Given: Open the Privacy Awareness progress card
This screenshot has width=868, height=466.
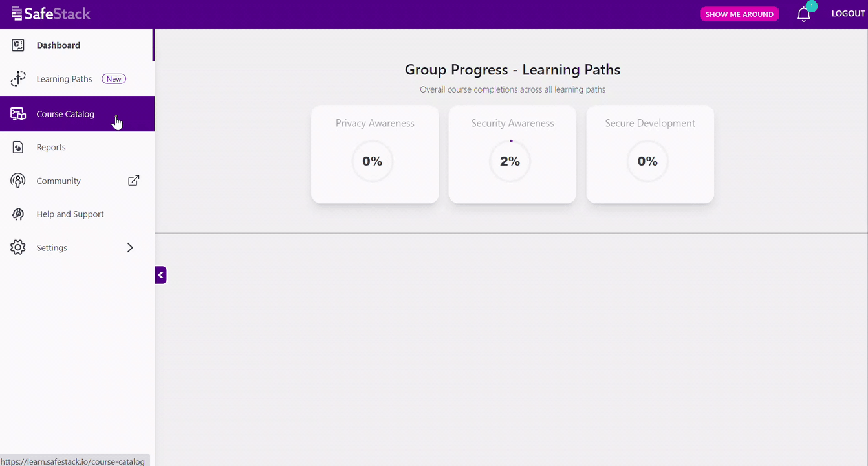Looking at the screenshot, I should (x=375, y=155).
